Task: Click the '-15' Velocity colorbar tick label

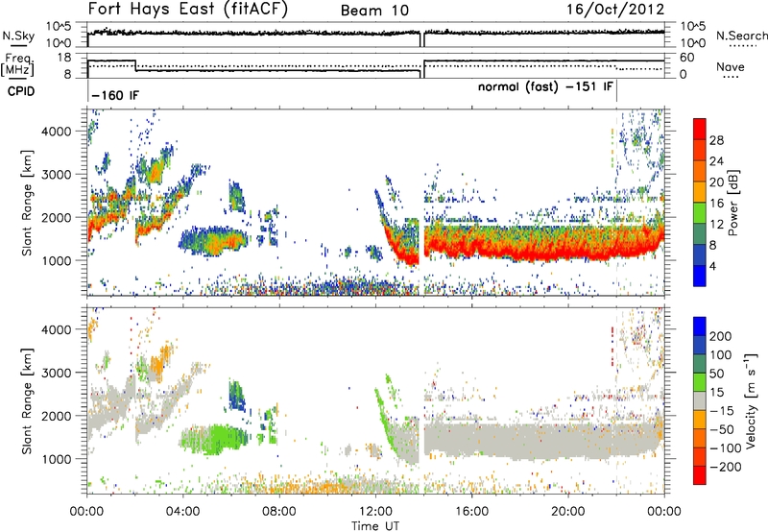Action: (722, 411)
